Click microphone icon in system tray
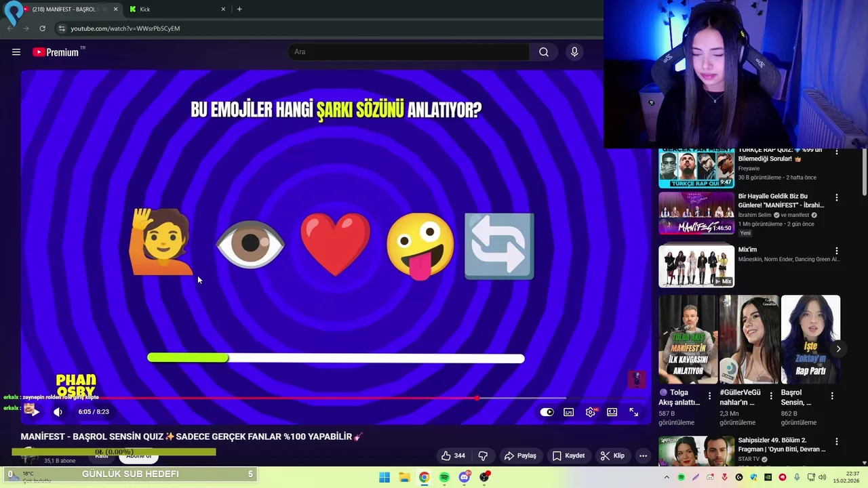868x488 pixels. click(x=797, y=477)
